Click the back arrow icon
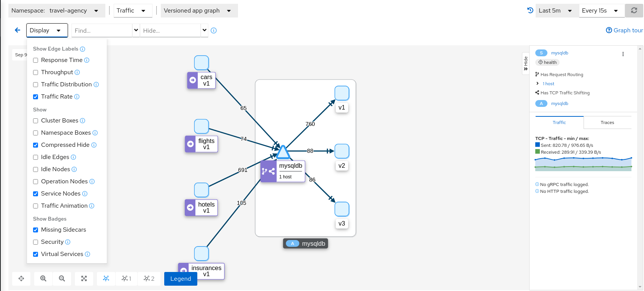 pos(17,30)
